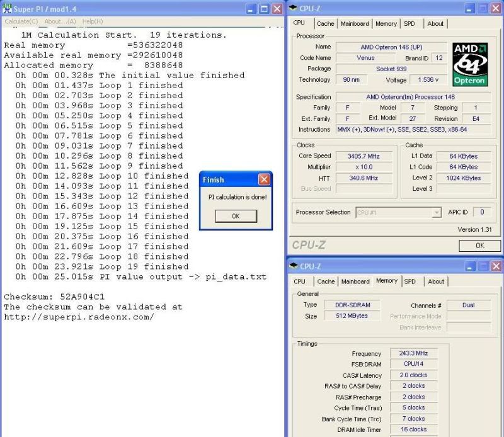Minimize the top CPU-Z window
Screen dimensions: 504x437
coord(469,8)
